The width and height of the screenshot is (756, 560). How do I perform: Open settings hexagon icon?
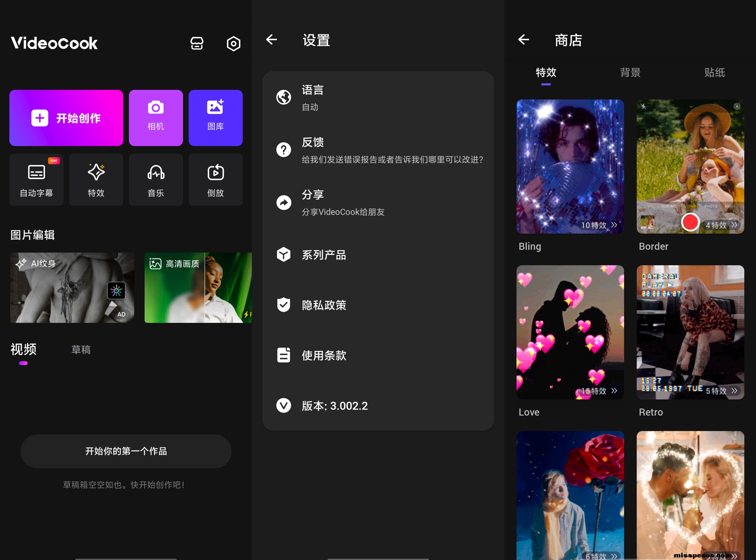[233, 43]
